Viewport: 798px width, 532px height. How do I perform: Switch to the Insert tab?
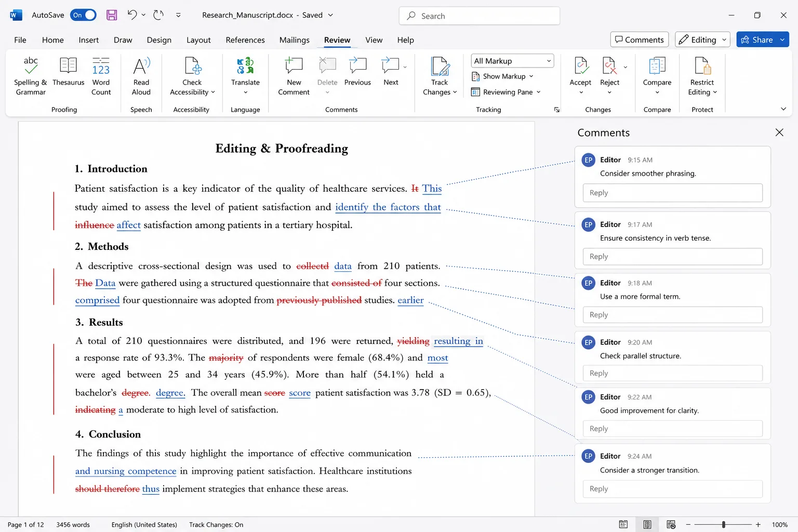pos(89,40)
